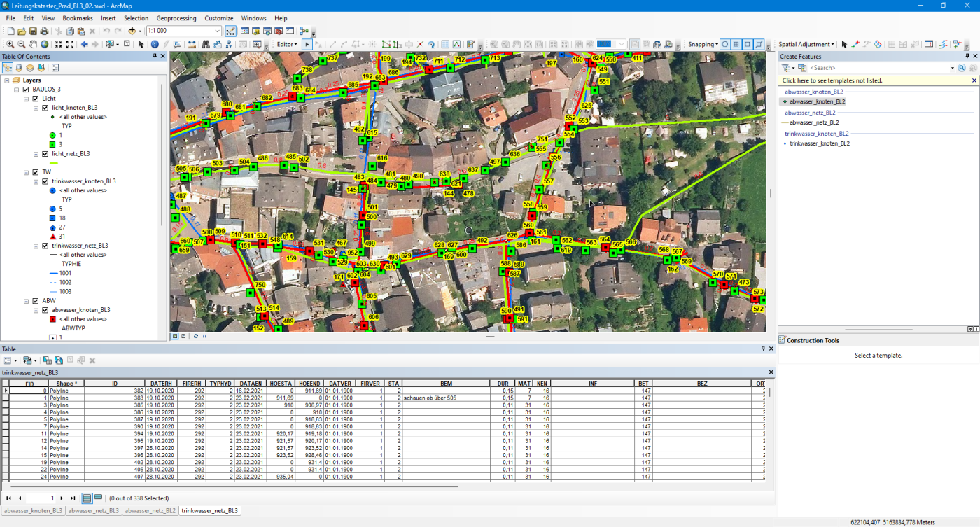
Task: Open the Geoprocessing menu
Action: point(176,18)
